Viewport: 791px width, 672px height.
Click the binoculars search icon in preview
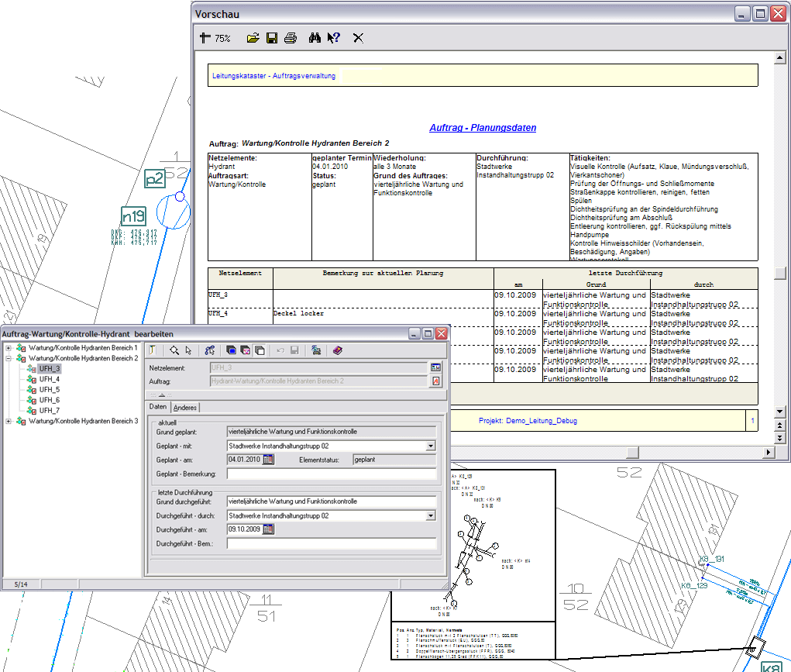[315, 38]
